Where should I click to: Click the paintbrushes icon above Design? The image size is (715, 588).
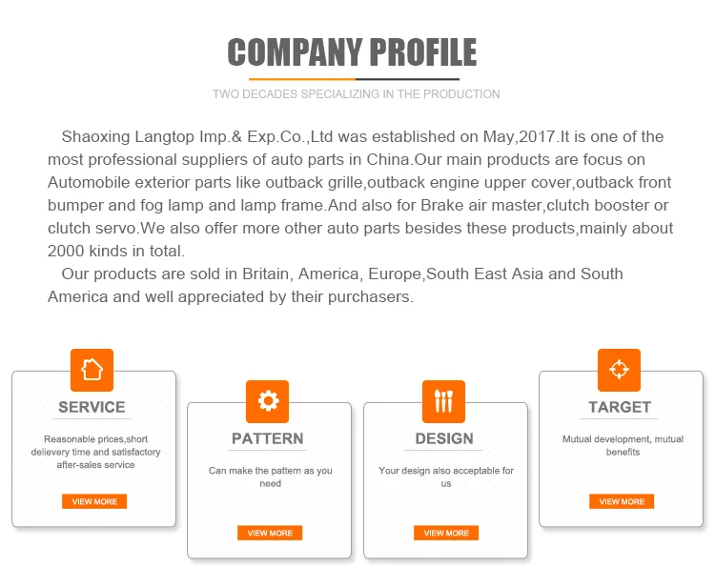tap(443, 401)
